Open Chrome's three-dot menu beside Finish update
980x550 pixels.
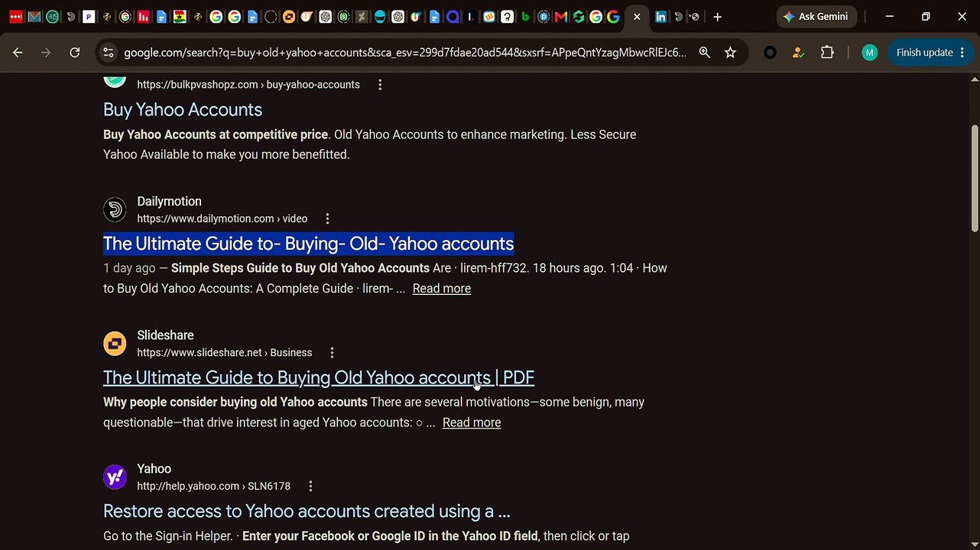pyautogui.click(x=962, y=53)
